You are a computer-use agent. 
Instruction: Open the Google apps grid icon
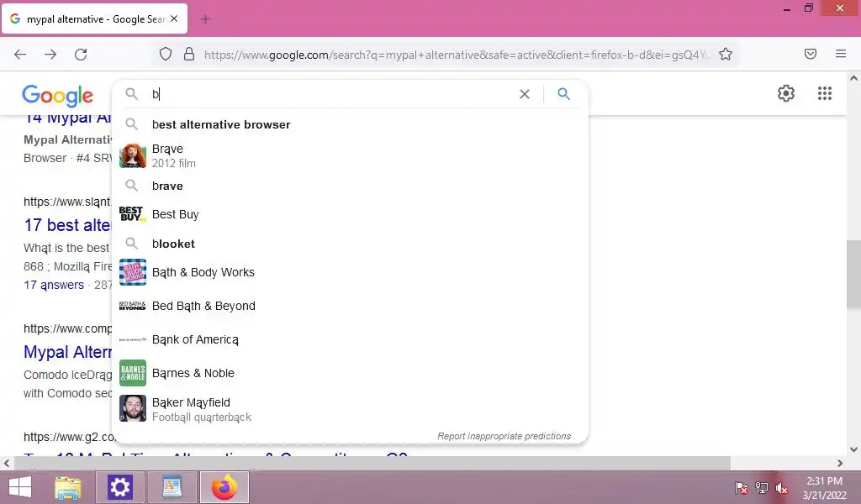tap(825, 93)
